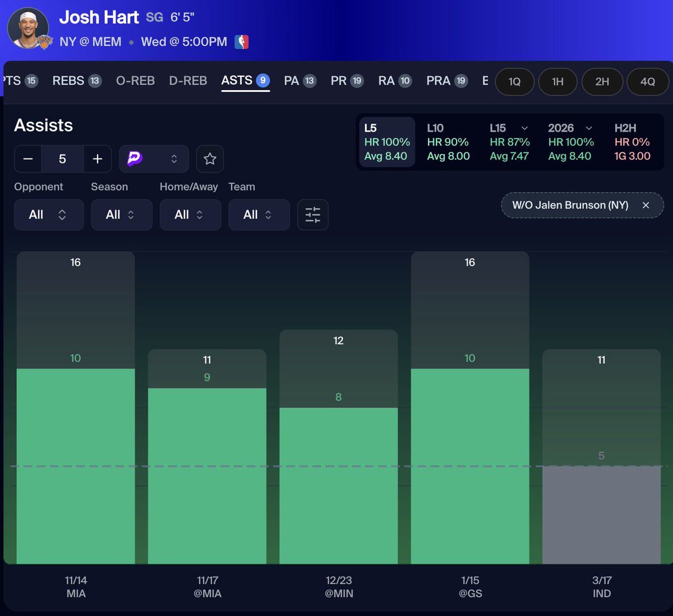Open the Opponent All dropdown
673x616 pixels.
49,215
